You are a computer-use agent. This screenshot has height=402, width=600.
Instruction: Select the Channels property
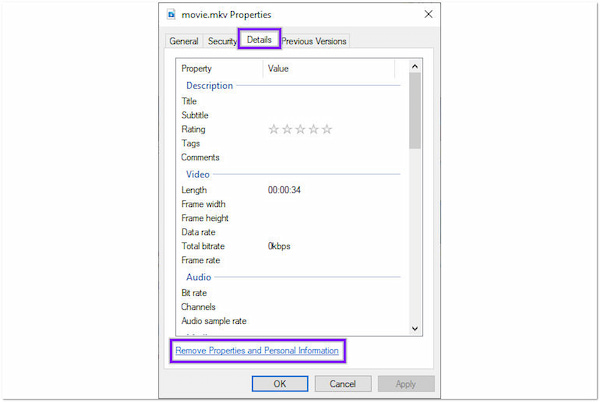pos(198,307)
